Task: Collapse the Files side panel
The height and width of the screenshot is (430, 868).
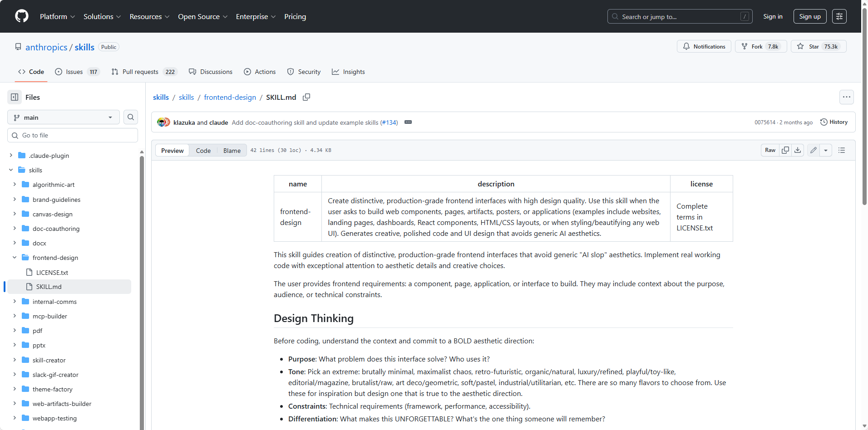Action: (15, 97)
